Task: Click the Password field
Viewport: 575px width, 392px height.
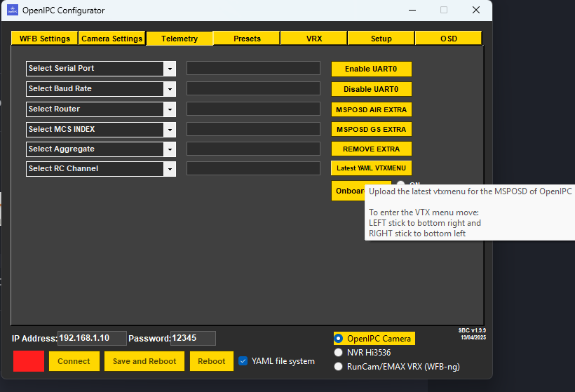Action: click(193, 338)
